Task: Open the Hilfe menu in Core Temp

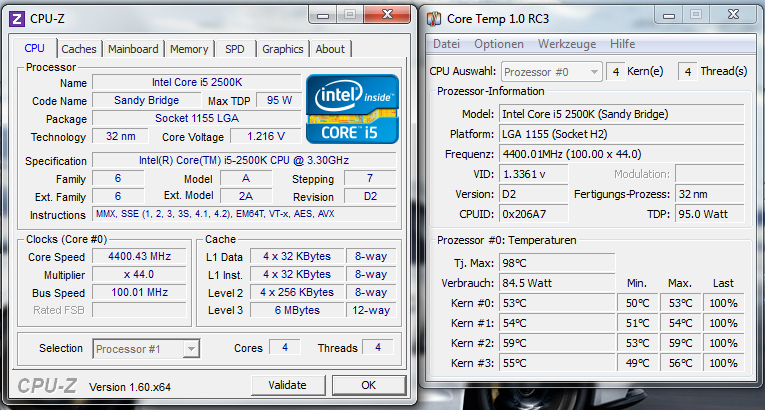Action: (x=623, y=44)
